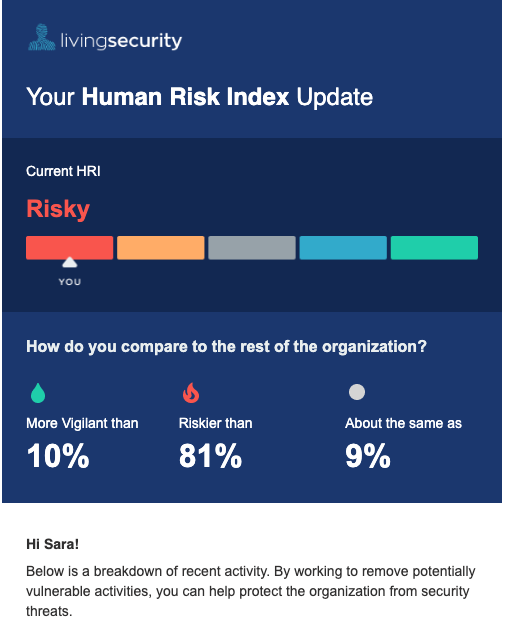Click the livingsecurity brand text
Viewport: 506px width, 629px height.
coord(121,41)
